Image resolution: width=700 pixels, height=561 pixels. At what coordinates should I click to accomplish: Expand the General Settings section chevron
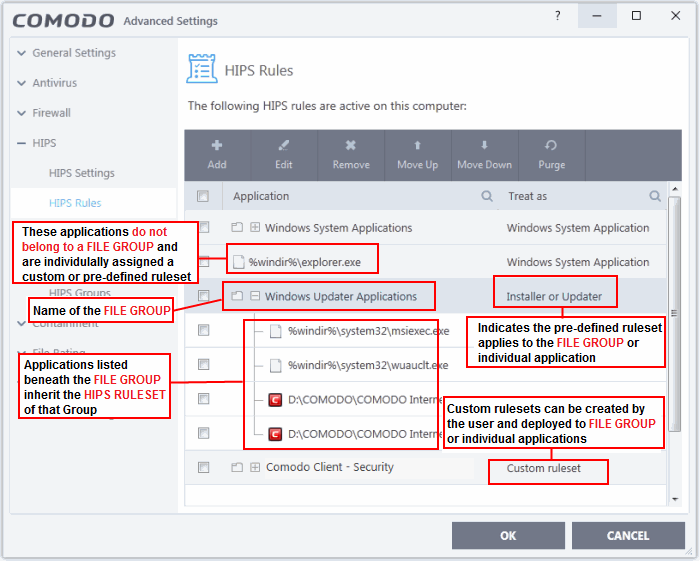pos(21,53)
